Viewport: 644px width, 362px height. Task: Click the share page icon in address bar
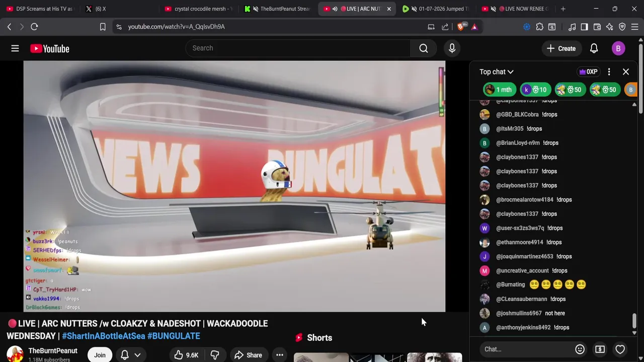445,27
